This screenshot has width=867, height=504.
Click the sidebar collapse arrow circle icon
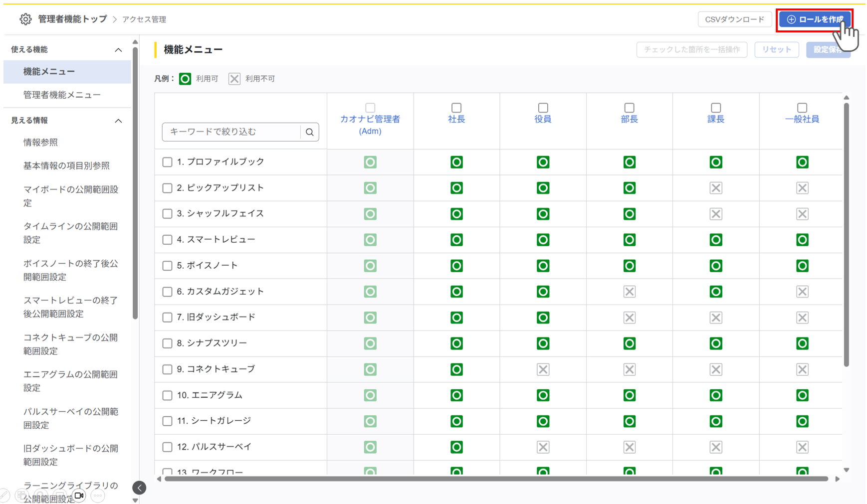pyautogui.click(x=140, y=488)
